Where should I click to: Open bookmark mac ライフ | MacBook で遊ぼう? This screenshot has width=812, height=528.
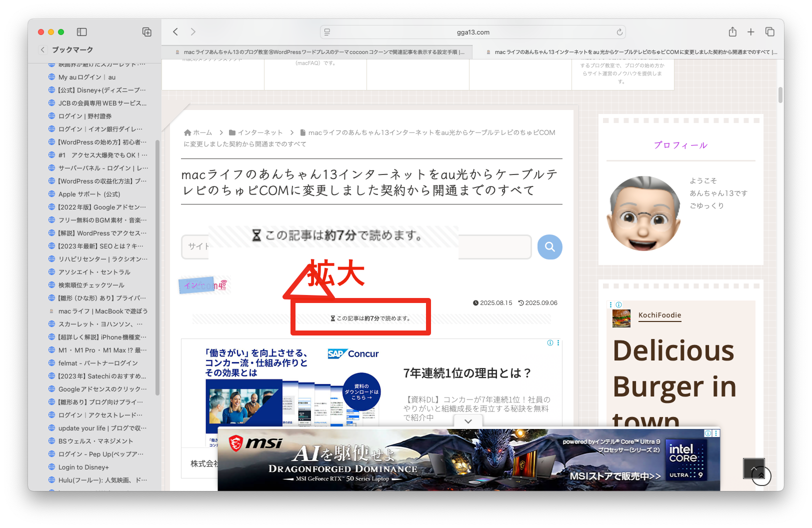coord(103,311)
